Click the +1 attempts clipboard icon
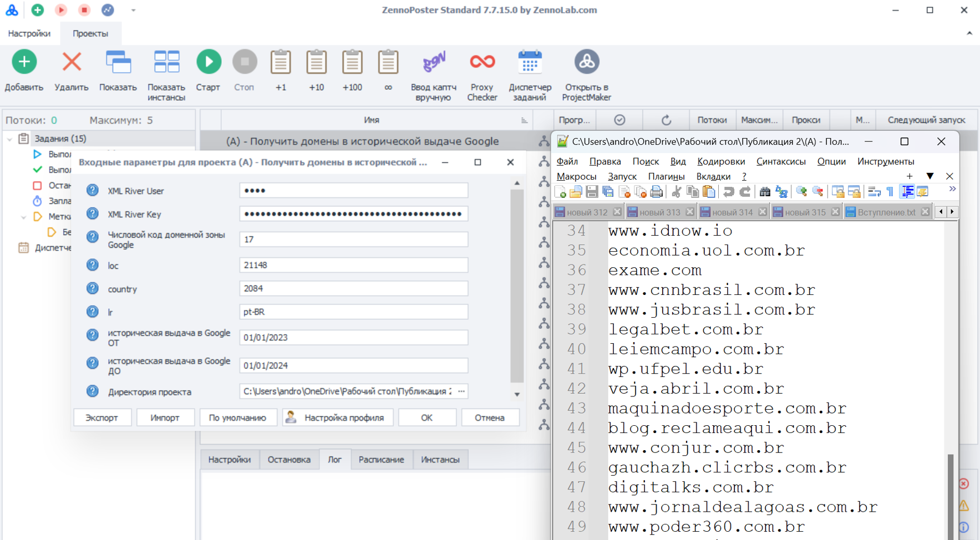The image size is (980, 540). pyautogui.click(x=281, y=62)
